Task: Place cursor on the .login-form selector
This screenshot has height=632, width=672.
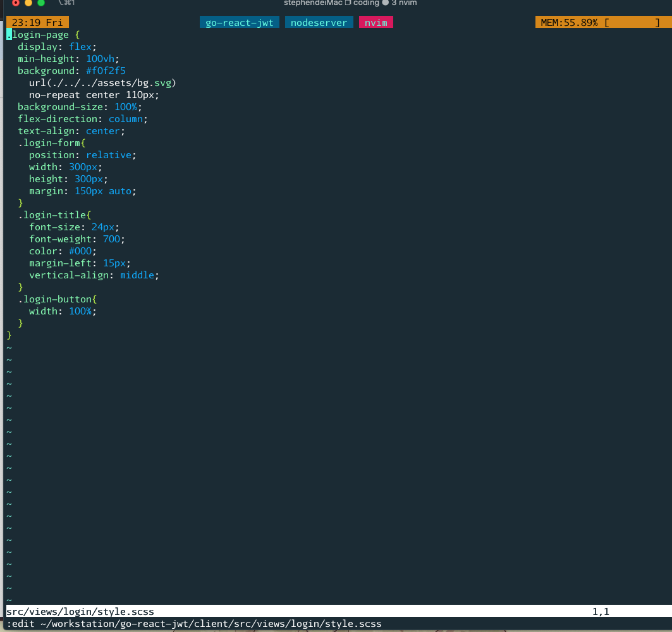Action: [x=51, y=142]
